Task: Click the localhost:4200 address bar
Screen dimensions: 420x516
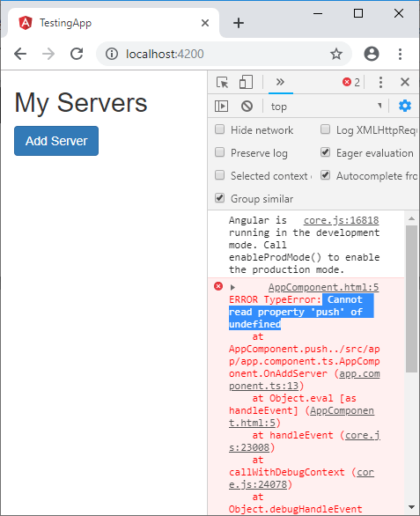Action: tap(224, 54)
